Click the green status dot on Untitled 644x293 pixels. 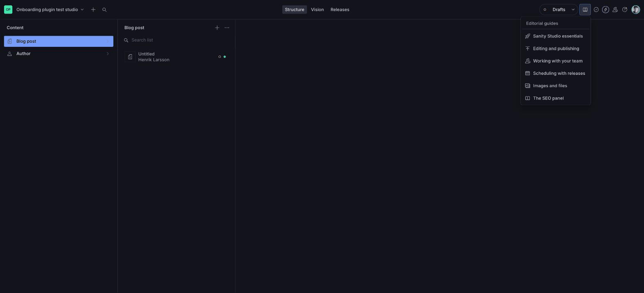[225, 57]
